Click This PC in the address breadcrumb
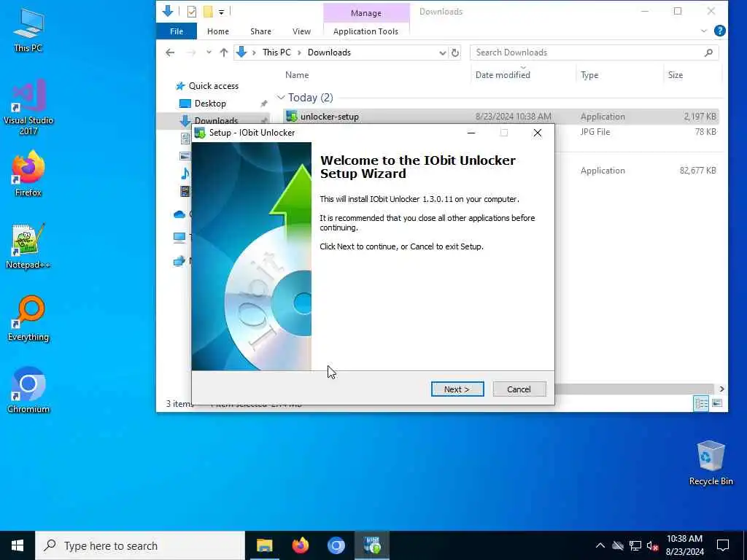 276,52
